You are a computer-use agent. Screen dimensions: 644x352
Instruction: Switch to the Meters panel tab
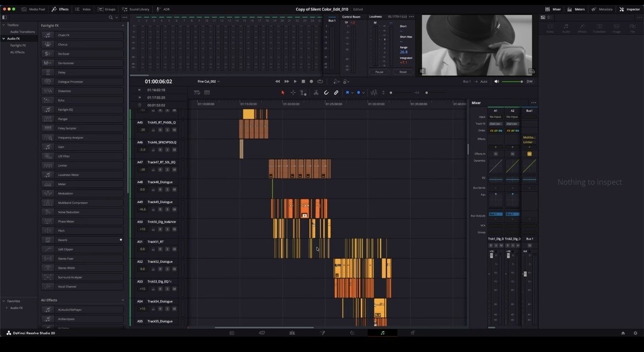[x=576, y=9]
